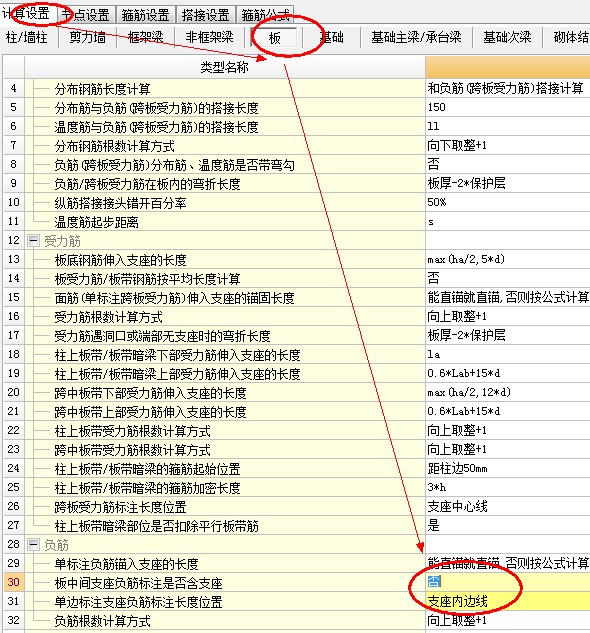Edit value 和负筋(跨板受力筋)搭接计算
Image resolution: width=590 pixels, height=633 pixels.
pyautogui.click(x=508, y=88)
